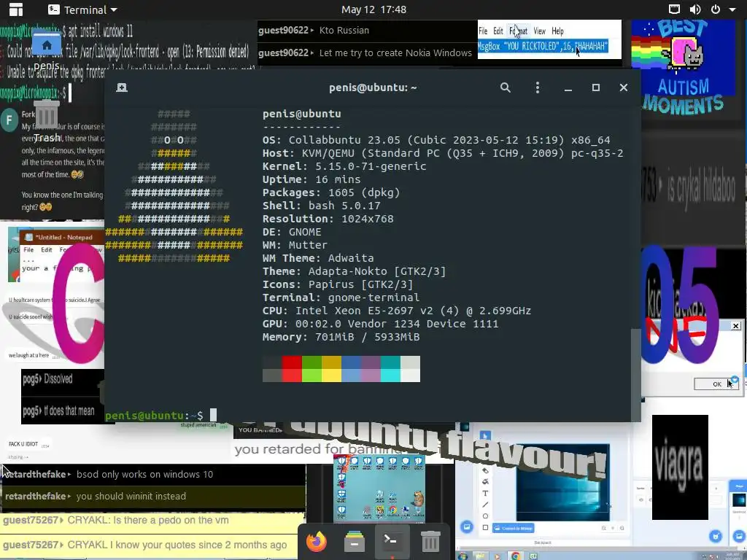Click the 'Kernel: 5.15.0-71-generic' line

point(344,166)
